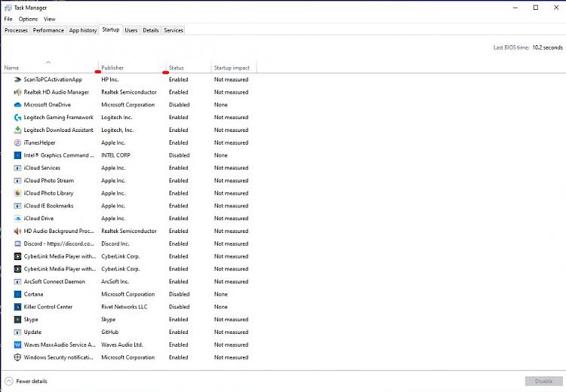Select the iTunesHelper entry name

[x=40, y=142]
